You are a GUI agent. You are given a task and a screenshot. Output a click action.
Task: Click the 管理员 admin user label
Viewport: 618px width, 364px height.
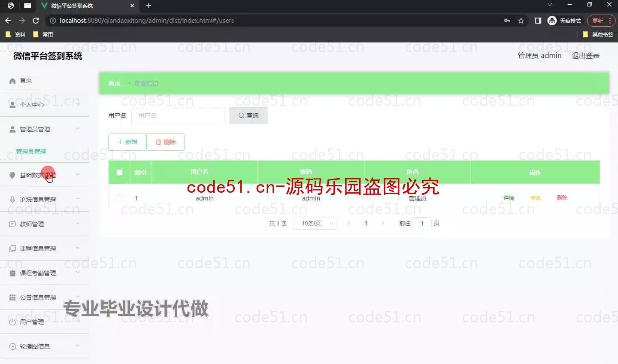point(539,55)
